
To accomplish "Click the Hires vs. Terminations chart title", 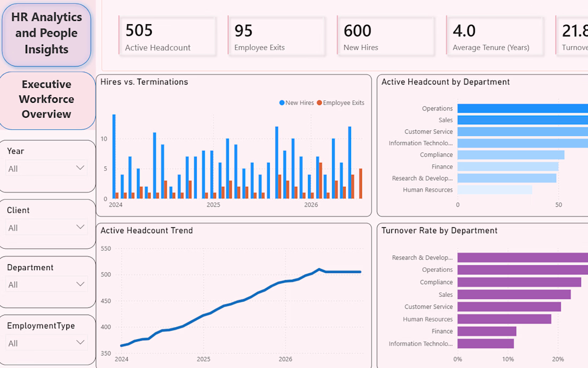I will (144, 82).
